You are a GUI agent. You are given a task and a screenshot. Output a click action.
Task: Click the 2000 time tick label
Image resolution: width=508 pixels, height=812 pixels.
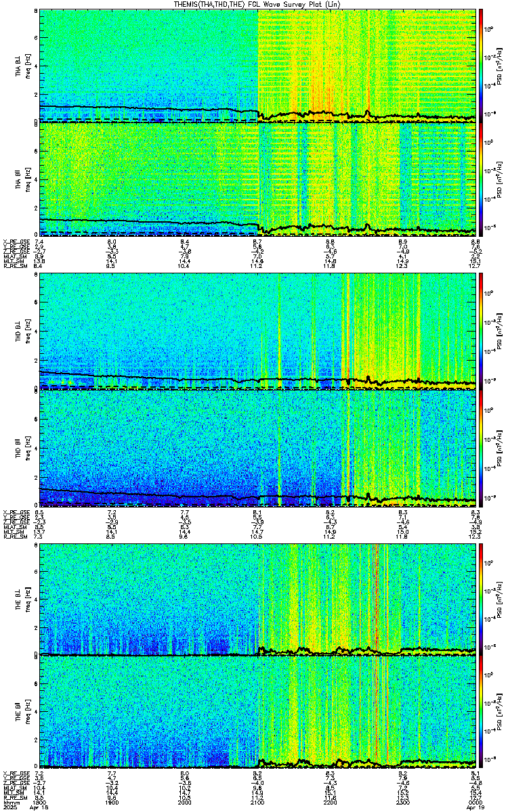185,803
